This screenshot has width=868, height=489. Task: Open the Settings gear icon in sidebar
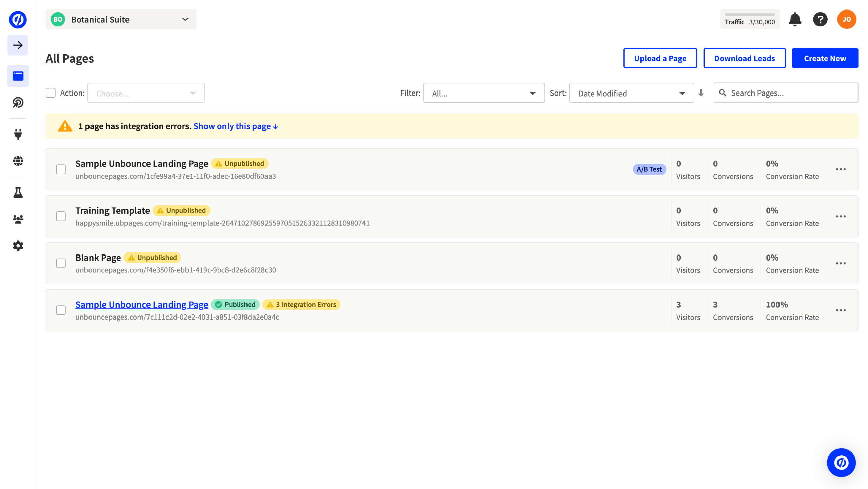pos(18,246)
